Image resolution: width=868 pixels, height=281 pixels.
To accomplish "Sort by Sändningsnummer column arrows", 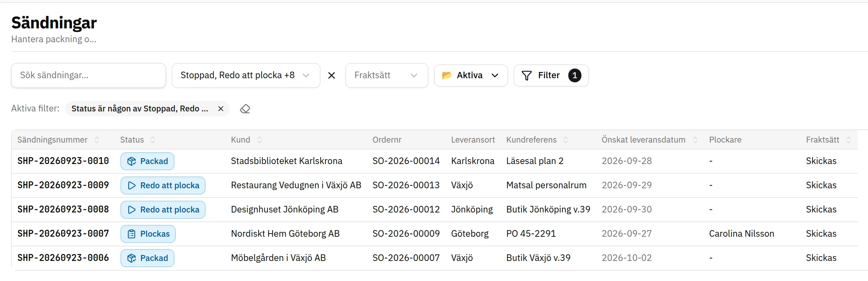I will click(97, 140).
